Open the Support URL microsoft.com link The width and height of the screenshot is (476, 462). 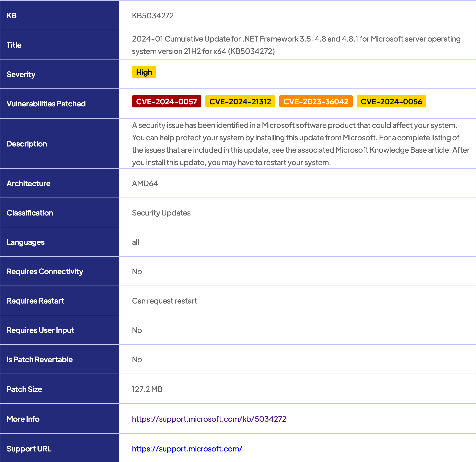click(x=187, y=449)
